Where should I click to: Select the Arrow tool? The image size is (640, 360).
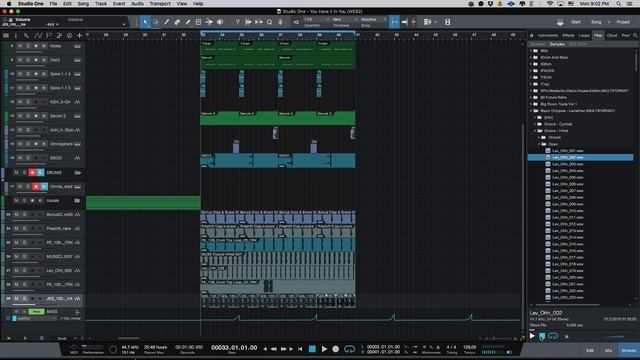[145, 22]
